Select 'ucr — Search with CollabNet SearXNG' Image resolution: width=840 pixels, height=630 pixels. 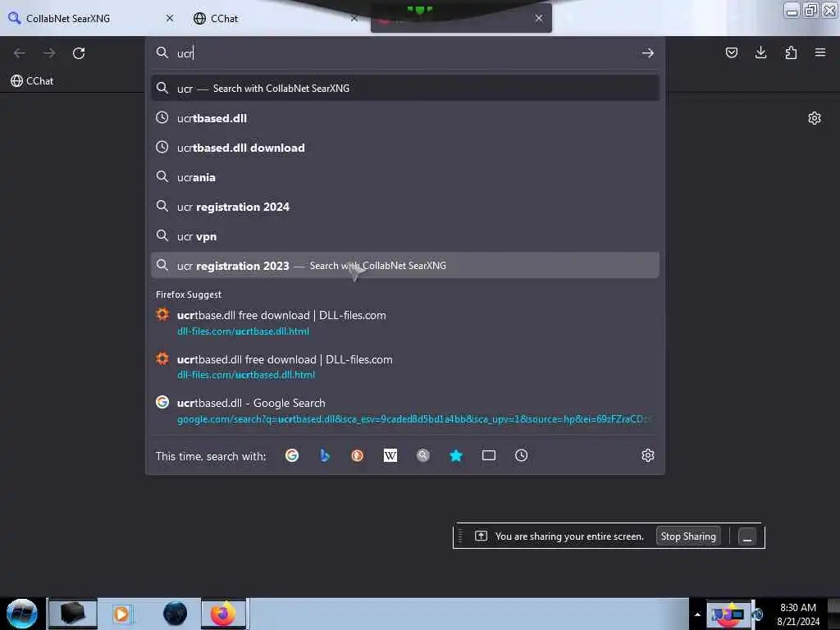(405, 89)
